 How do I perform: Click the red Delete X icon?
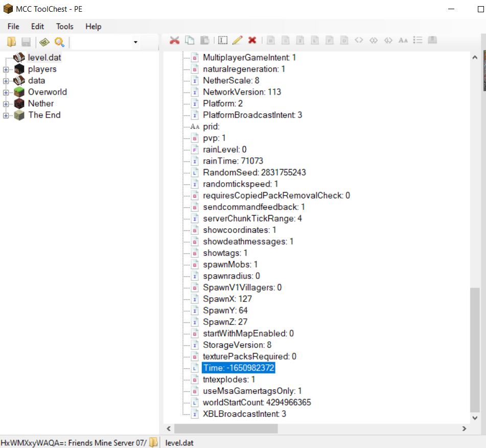252,40
